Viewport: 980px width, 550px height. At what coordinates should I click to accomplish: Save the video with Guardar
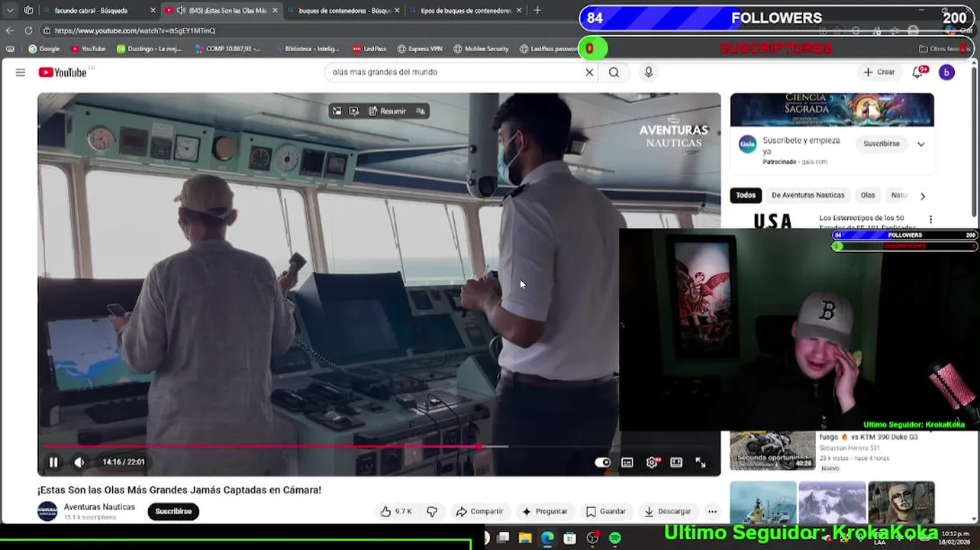click(x=606, y=512)
